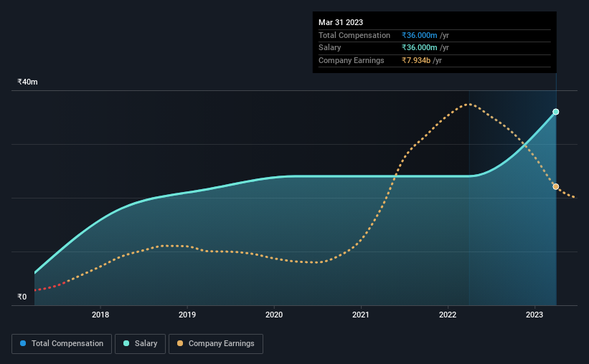Image resolution: width=589 pixels, height=364 pixels.
Task: Click the orange Company Earnings legend dot
Action: 180,343
